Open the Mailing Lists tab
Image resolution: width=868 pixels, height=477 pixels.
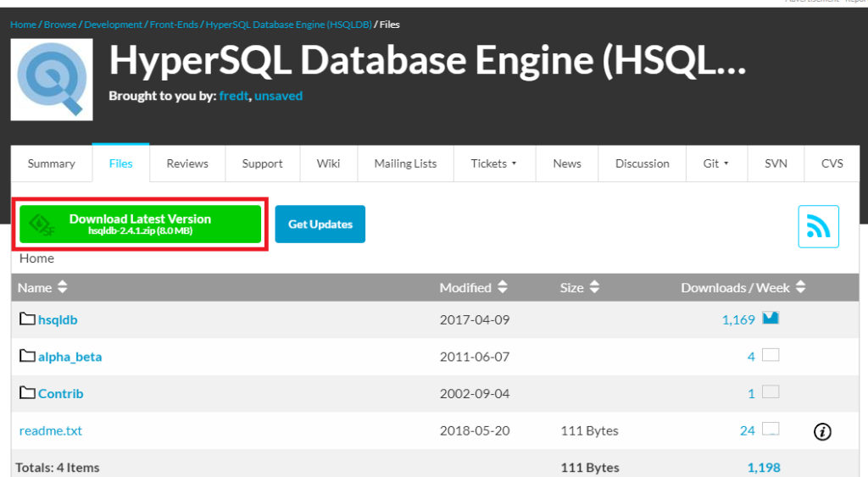405,164
